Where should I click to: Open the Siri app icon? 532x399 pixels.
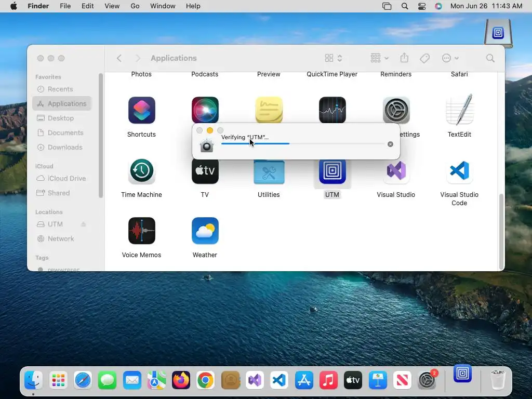[x=205, y=110]
